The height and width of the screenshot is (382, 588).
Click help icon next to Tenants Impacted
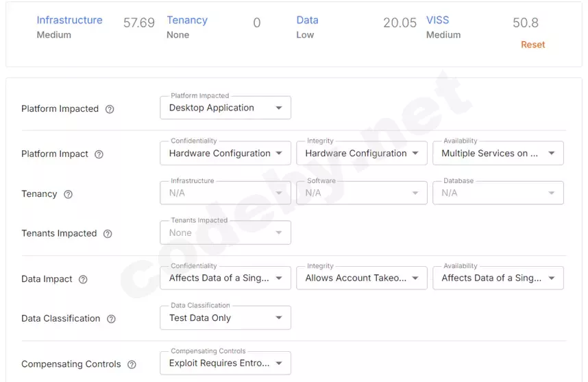(108, 234)
